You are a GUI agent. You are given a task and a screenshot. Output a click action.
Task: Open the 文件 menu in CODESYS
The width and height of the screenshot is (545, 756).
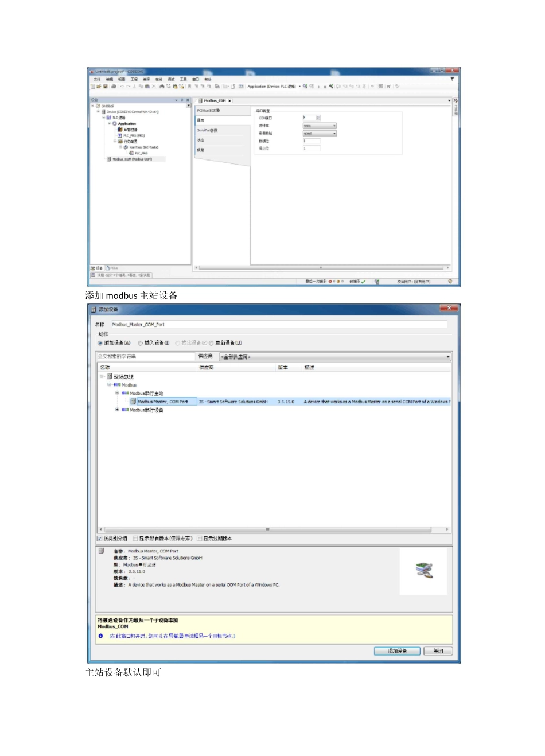click(97, 79)
